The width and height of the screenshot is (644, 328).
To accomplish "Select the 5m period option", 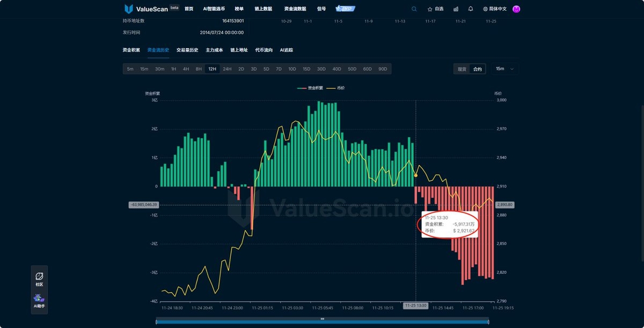I will (130, 69).
